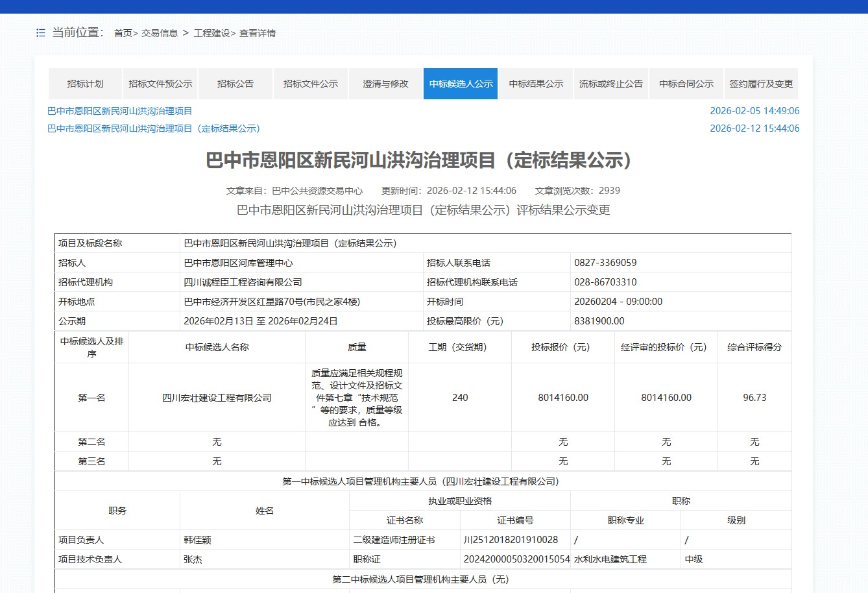Go to the 澄清与修改 tab

(385, 84)
